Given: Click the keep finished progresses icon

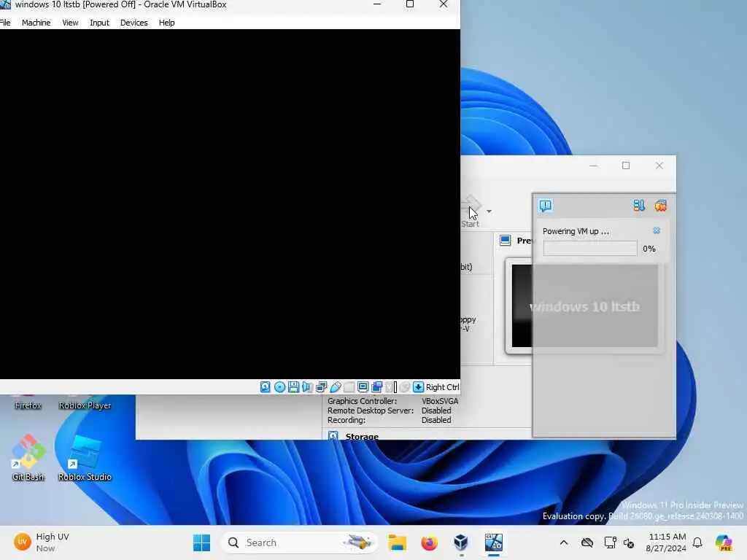Looking at the screenshot, I should tap(639, 206).
